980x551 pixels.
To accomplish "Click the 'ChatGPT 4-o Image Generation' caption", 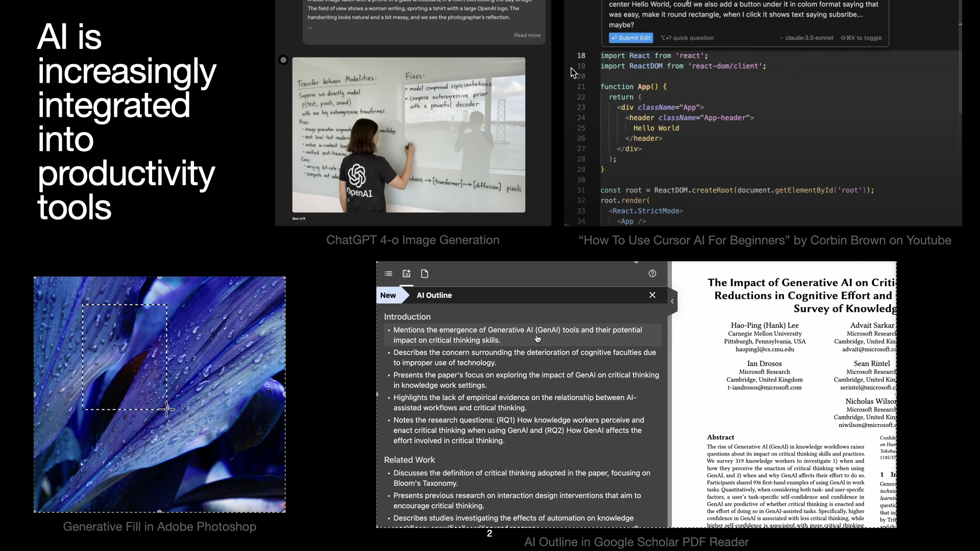I will (412, 240).
